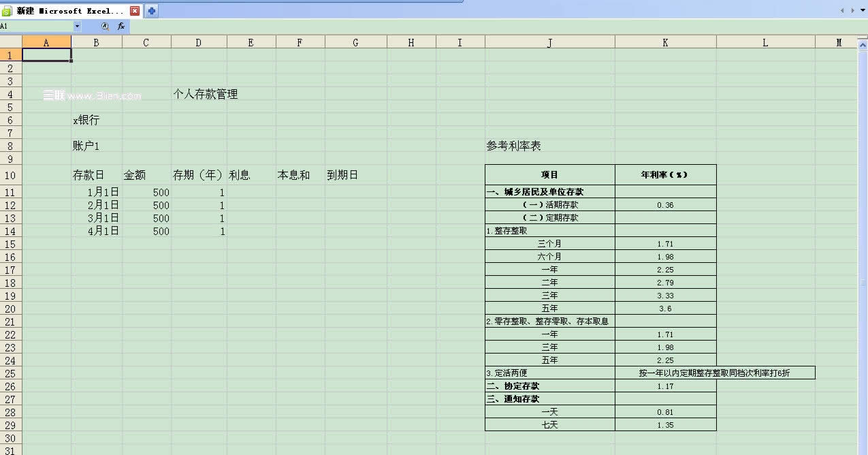This screenshot has height=455, width=868.
Task: Click the 七天 cell
Action: tap(550, 425)
